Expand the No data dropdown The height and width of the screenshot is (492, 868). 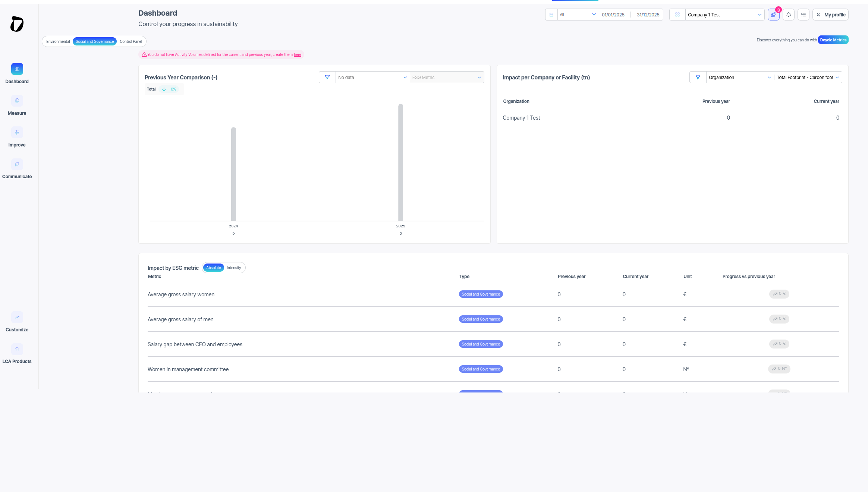coord(372,77)
